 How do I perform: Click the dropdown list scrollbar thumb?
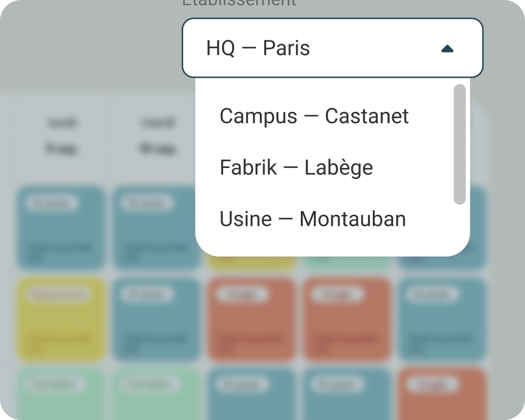point(459,144)
